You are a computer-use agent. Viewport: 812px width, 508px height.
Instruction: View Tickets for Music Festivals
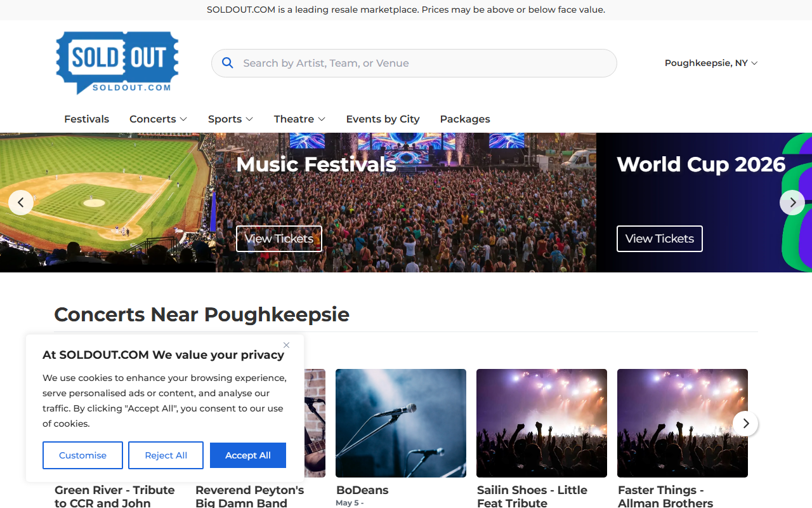(x=279, y=239)
